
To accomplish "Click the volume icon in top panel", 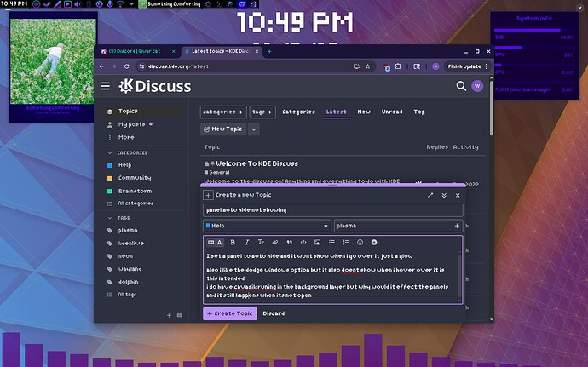I will 78,4.
